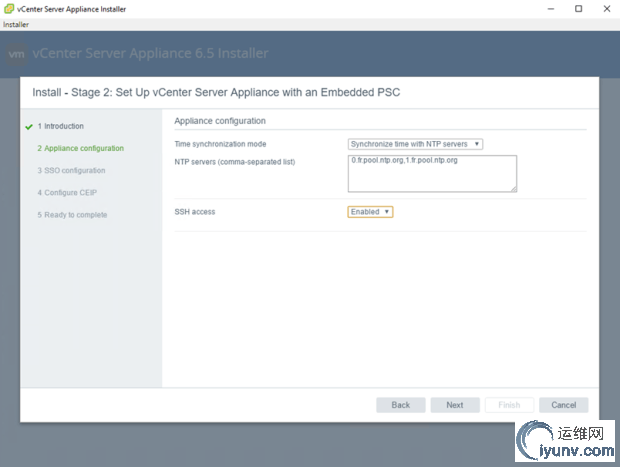
Task: Click the SSH access label
Action: pyautogui.click(x=195, y=212)
